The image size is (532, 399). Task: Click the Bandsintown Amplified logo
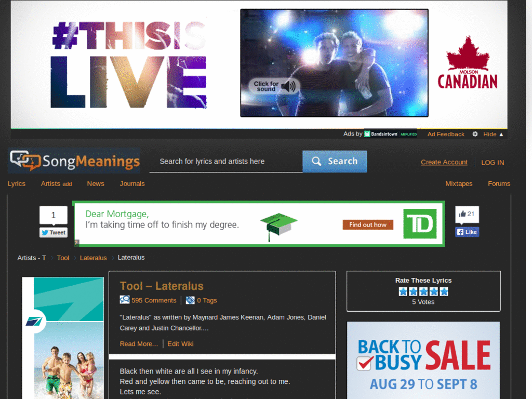click(391, 134)
